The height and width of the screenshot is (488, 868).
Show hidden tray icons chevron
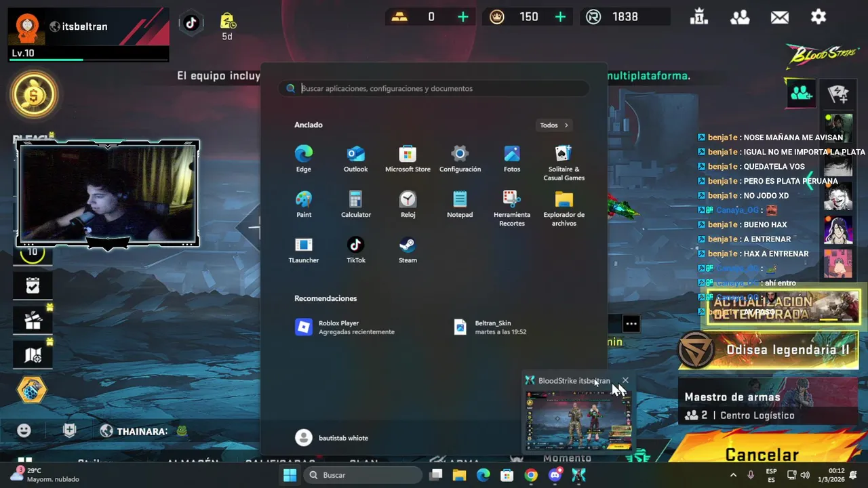tap(733, 475)
